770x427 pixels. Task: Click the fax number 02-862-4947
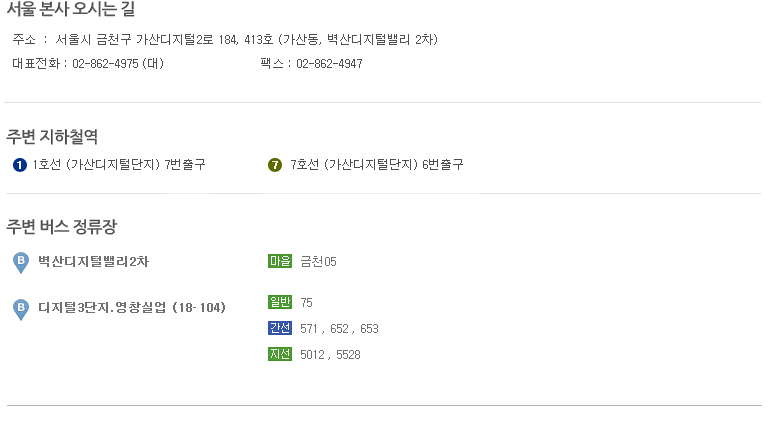point(330,64)
